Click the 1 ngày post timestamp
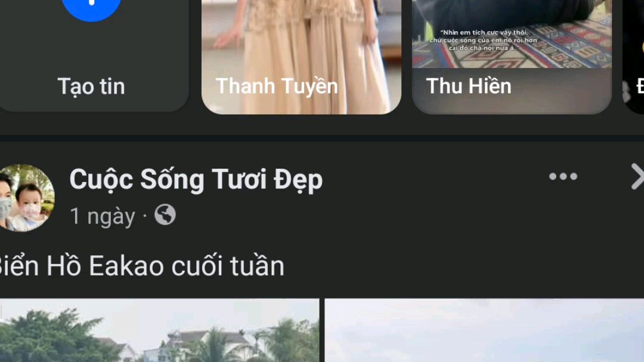Screen dimensions: 644x362 coord(103,216)
